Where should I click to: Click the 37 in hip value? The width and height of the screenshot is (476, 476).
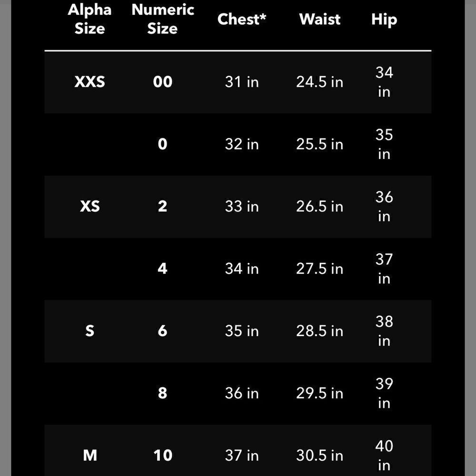point(384,268)
